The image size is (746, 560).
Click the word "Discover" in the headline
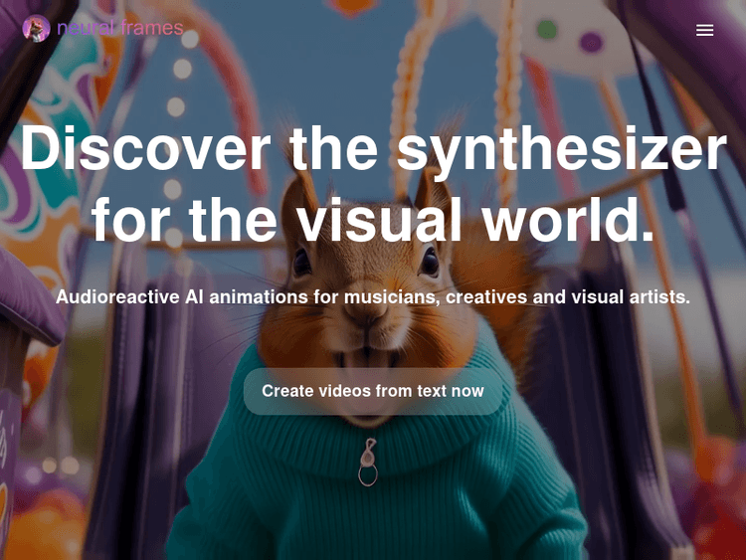click(x=145, y=149)
